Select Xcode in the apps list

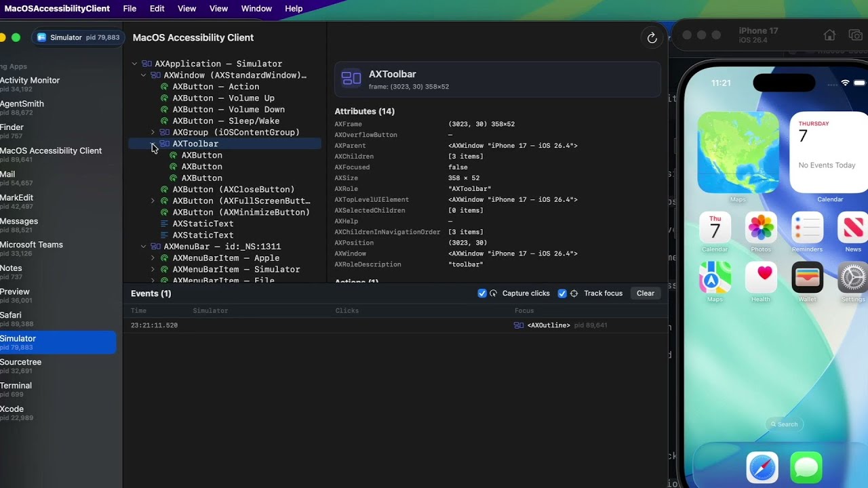click(x=58, y=413)
